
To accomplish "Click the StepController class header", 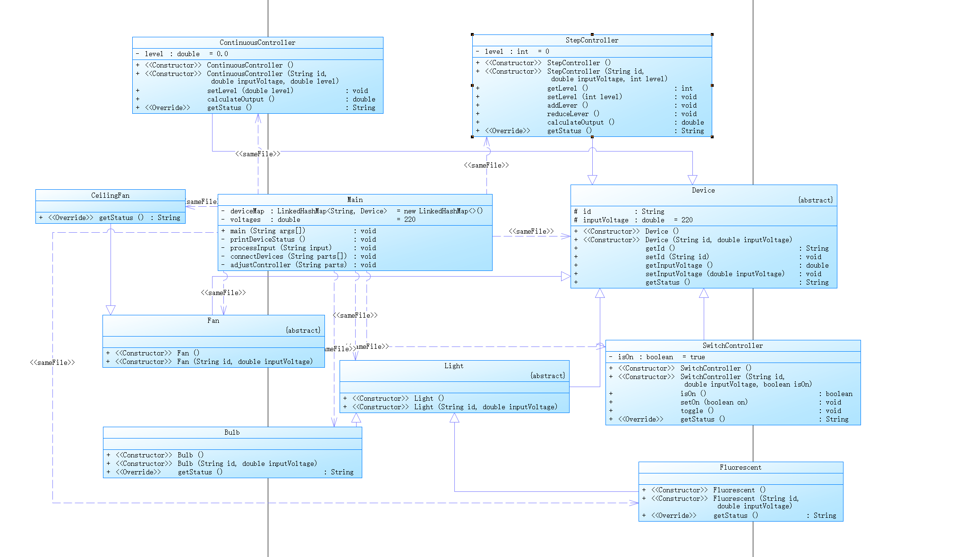I will [x=592, y=40].
